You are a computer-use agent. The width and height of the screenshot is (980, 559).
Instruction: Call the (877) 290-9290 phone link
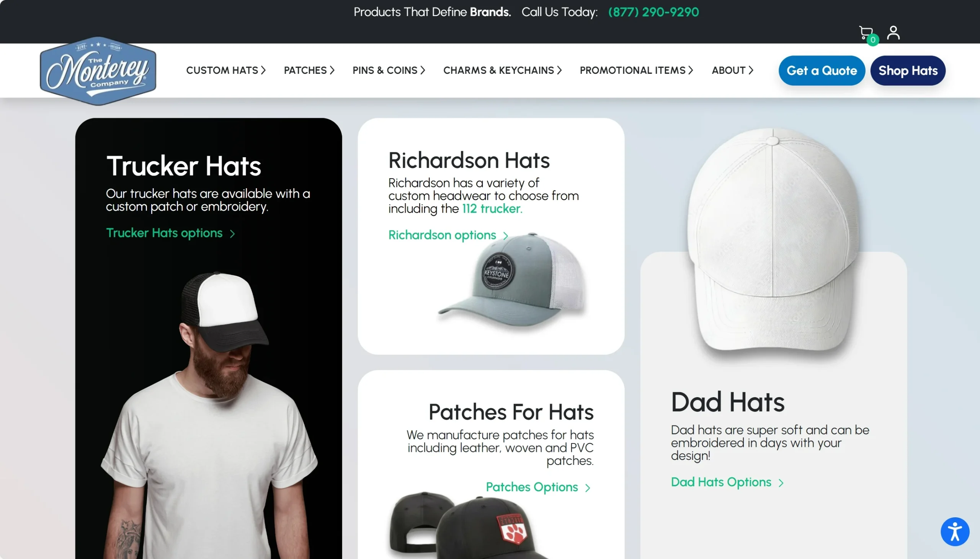click(653, 12)
